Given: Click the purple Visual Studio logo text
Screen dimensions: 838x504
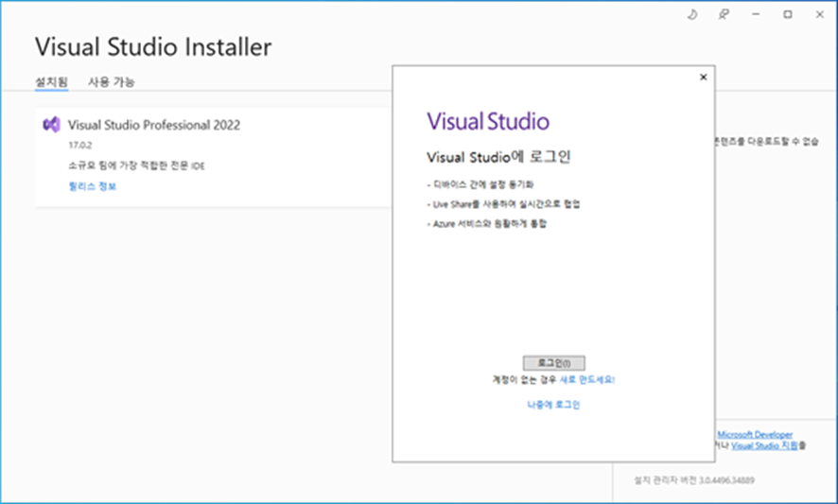Looking at the screenshot, I should click(x=488, y=121).
